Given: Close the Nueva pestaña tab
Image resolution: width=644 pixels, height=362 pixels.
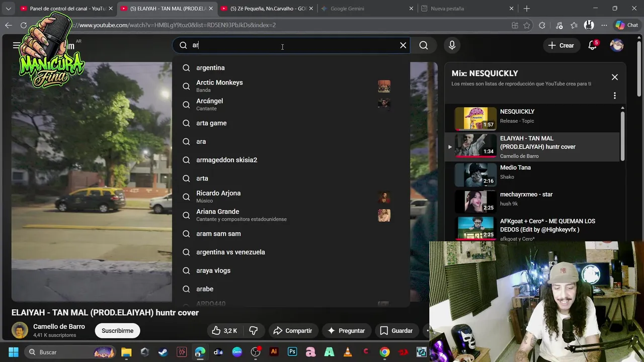Looking at the screenshot, I should pyautogui.click(x=512, y=9).
